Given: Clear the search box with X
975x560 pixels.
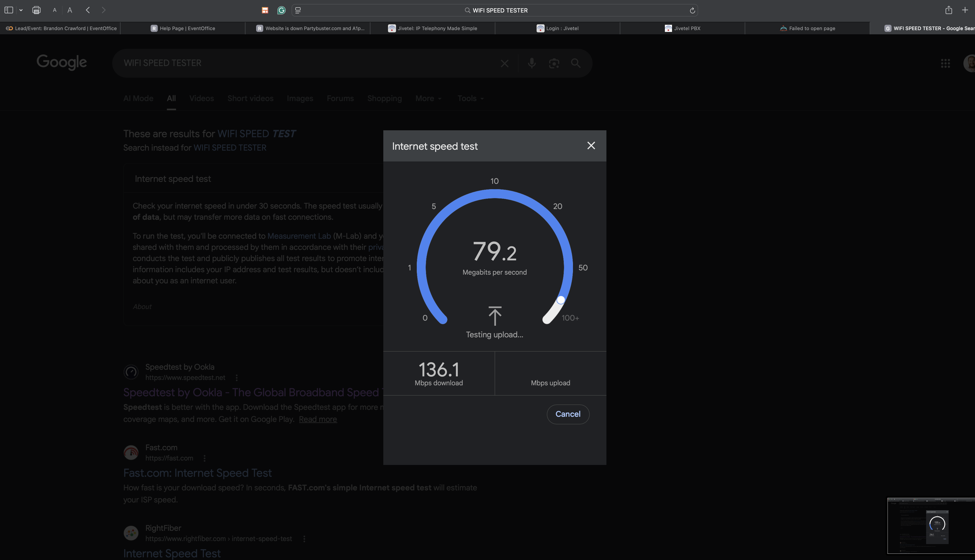Looking at the screenshot, I should coord(504,63).
